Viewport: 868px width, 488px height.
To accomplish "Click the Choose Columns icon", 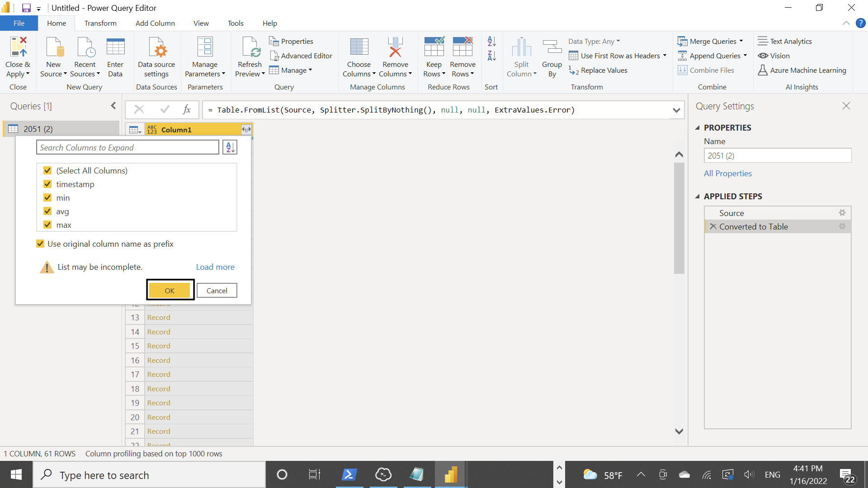I will [359, 47].
